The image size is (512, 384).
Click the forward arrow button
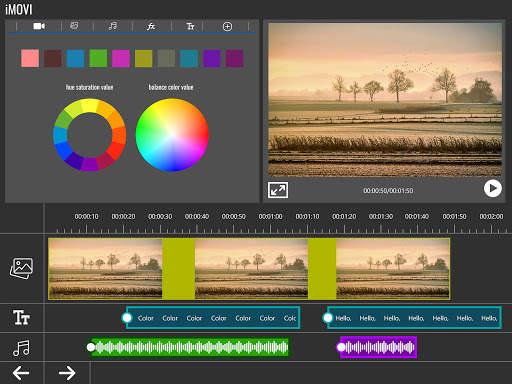point(67,373)
